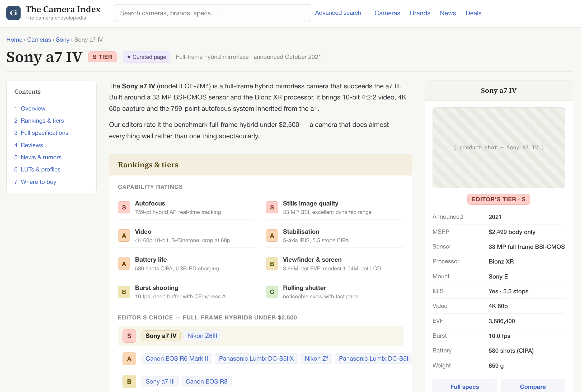Viewport: 582px width, 392px height.
Task: Click the S rating badge for Autofocus
Action: click(x=124, y=208)
